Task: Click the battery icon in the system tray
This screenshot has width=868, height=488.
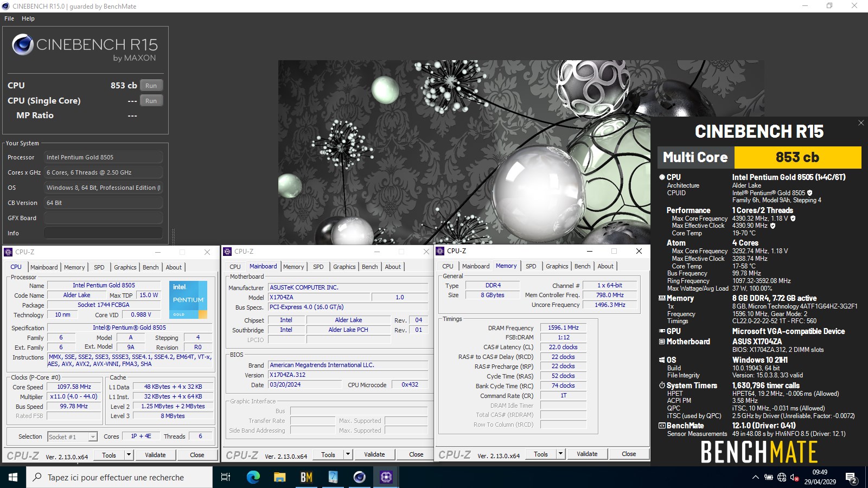Action: point(769,477)
